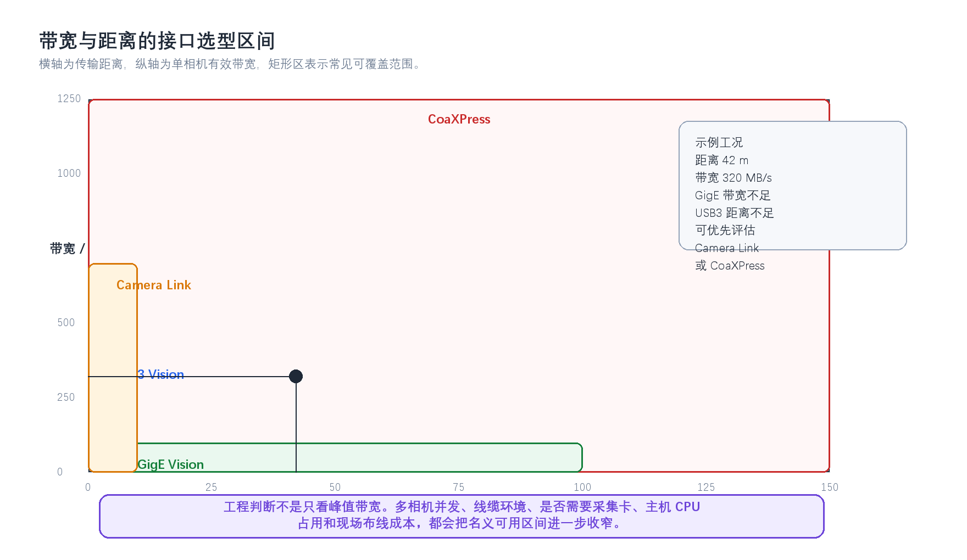Select the CoaXPress region label
This screenshot has height=560, width=967.
click(x=459, y=119)
